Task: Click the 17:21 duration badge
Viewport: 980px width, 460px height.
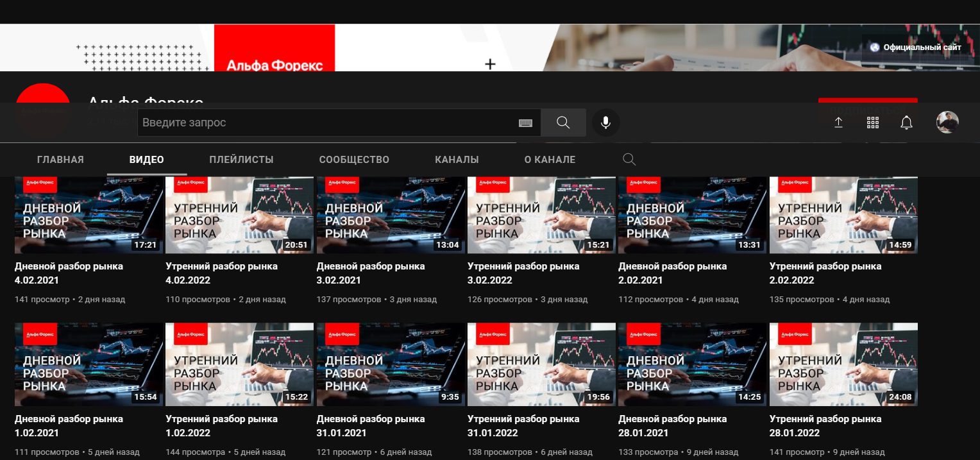Action: click(x=146, y=245)
